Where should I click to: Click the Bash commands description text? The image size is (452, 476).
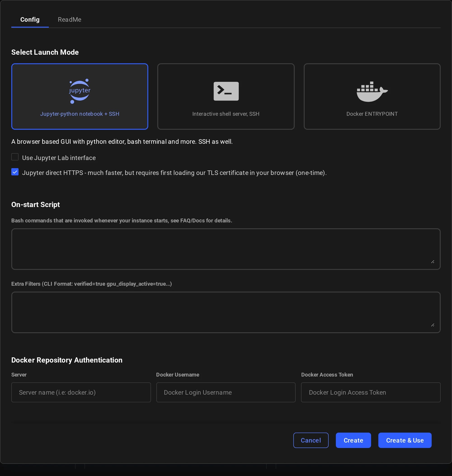[x=122, y=221]
